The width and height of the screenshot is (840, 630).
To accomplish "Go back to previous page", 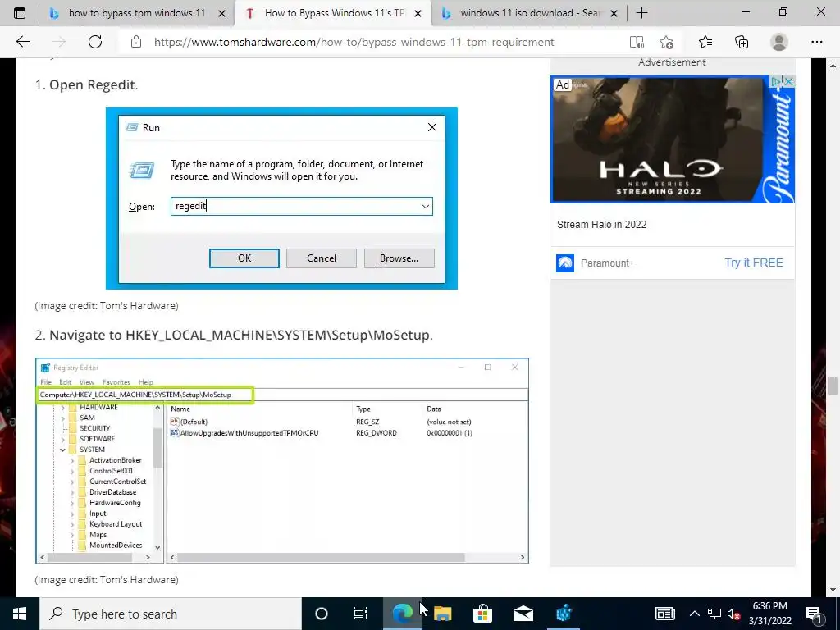I will click(x=23, y=42).
